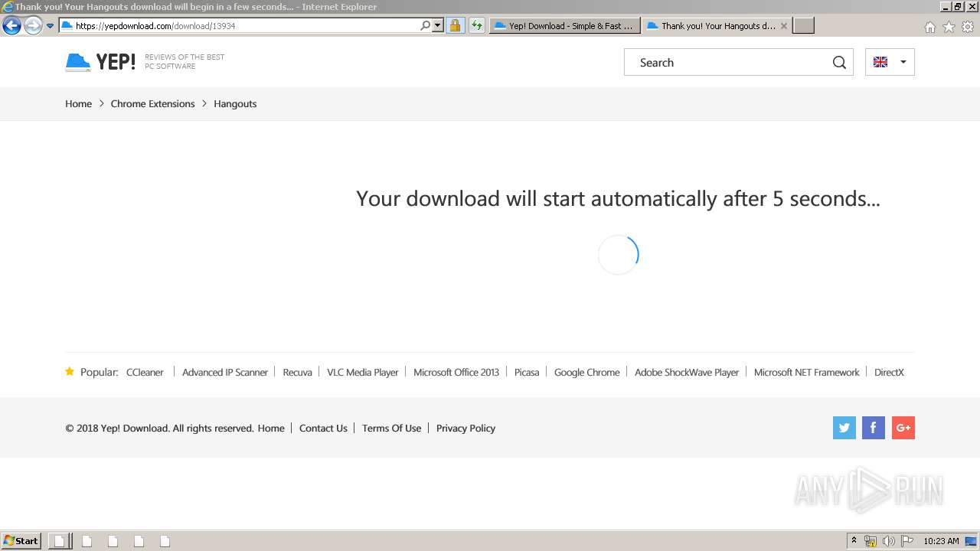Switch to the Yep! Download - Simple & Fast tab

pos(564,25)
